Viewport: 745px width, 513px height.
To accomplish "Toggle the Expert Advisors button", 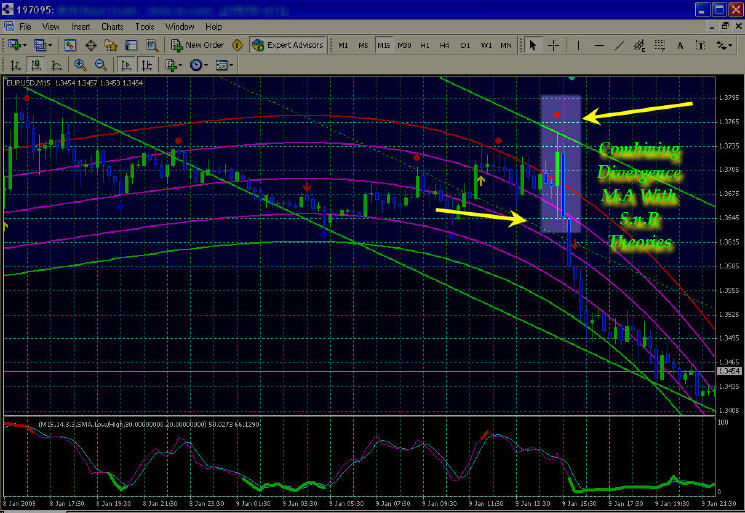I will (x=288, y=45).
